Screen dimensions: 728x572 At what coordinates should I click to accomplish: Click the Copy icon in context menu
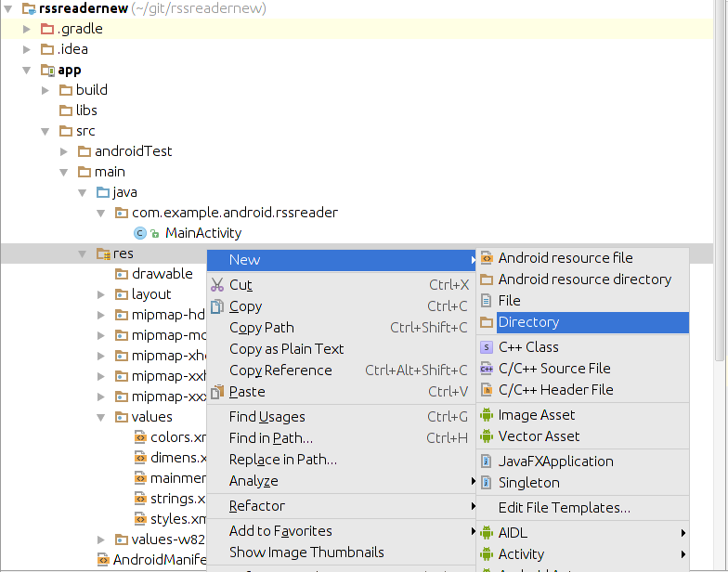tap(217, 306)
